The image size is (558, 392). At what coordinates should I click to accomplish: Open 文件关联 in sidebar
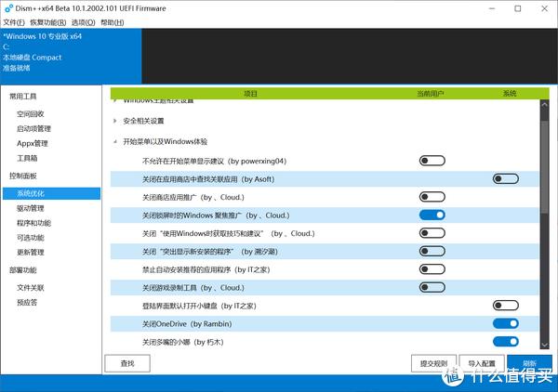pyautogui.click(x=31, y=288)
